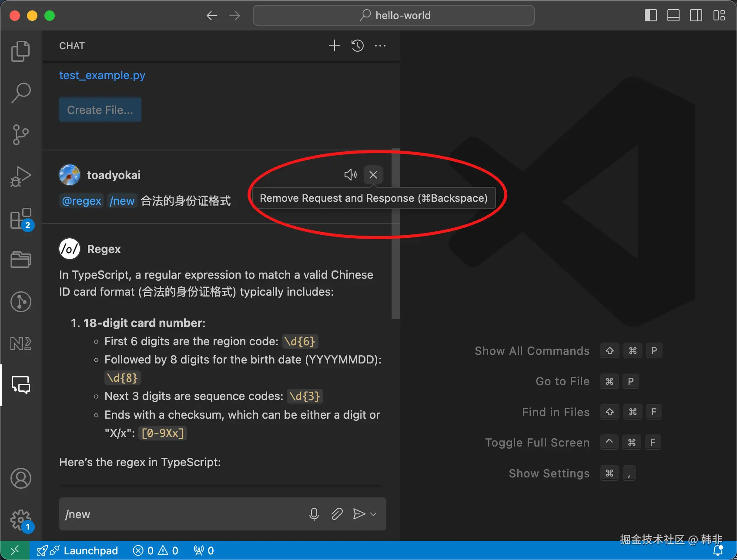This screenshot has height=560, width=737.
Task: Click the hello-world command center search box
Action: tap(393, 16)
